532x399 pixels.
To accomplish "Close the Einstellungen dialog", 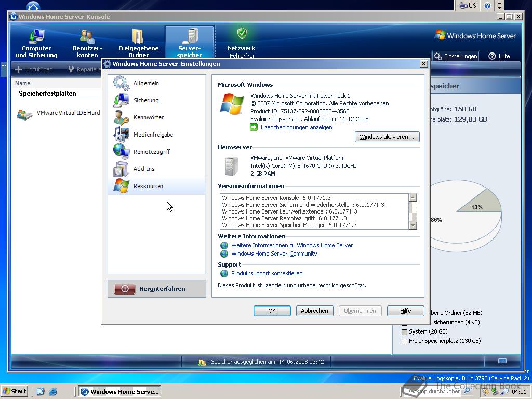I will (424, 64).
